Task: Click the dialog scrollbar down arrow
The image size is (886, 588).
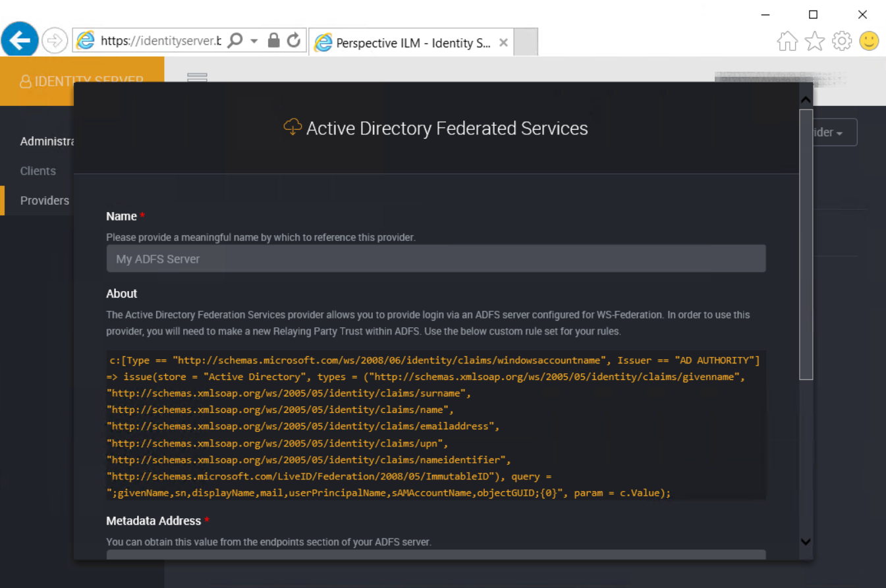Action: tap(805, 541)
